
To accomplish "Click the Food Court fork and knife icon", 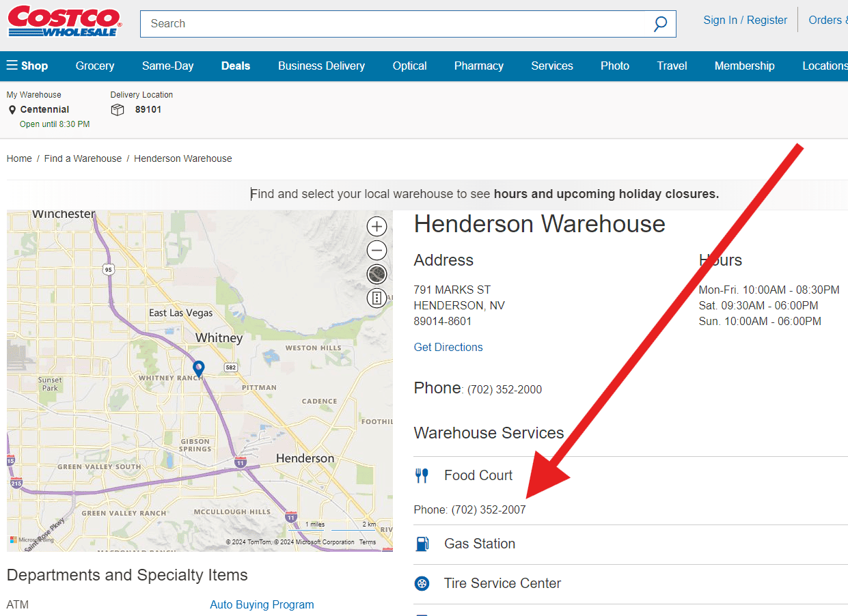I will pos(422,475).
